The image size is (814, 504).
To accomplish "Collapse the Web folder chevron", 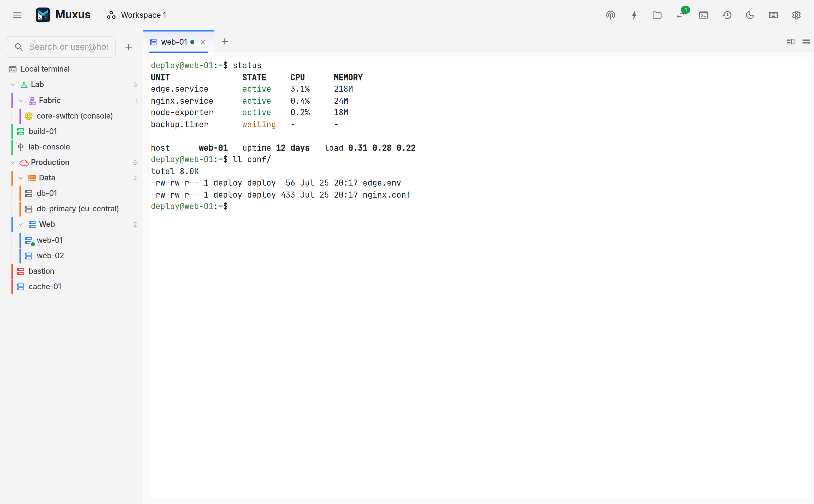I will coord(21,224).
